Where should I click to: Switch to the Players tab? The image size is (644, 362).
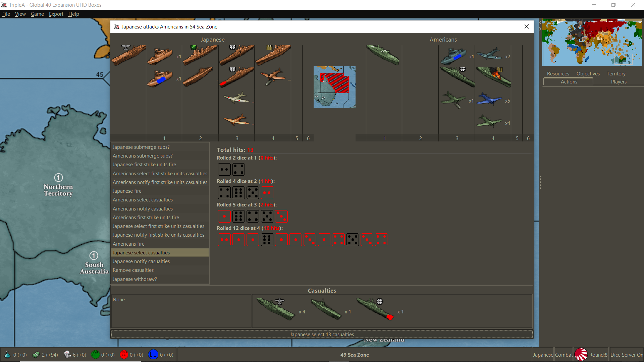619,82
